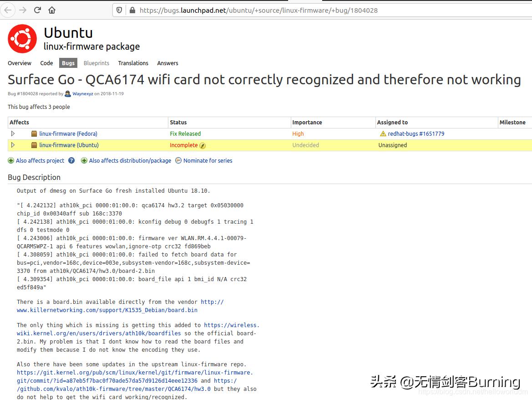Click the person icon next to Waynexyz
This screenshot has width=532, height=400.
(67, 93)
